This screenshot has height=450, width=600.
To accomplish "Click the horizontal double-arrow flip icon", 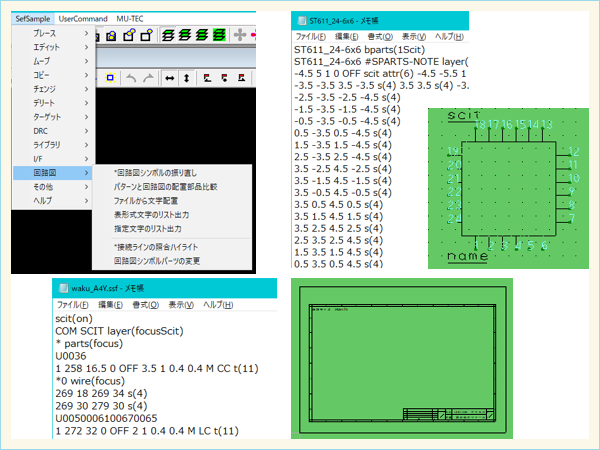I will 170,78.
